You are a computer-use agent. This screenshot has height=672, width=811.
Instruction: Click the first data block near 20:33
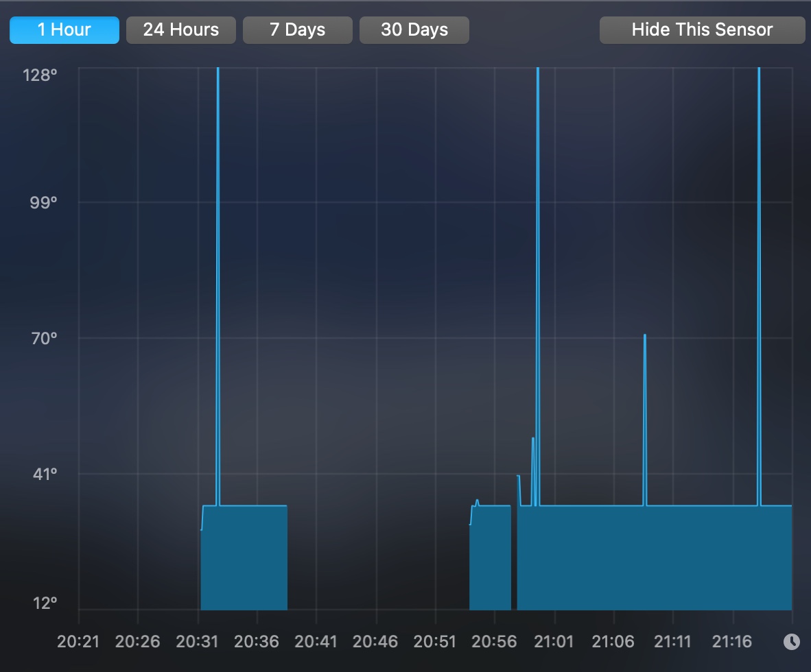244,562
